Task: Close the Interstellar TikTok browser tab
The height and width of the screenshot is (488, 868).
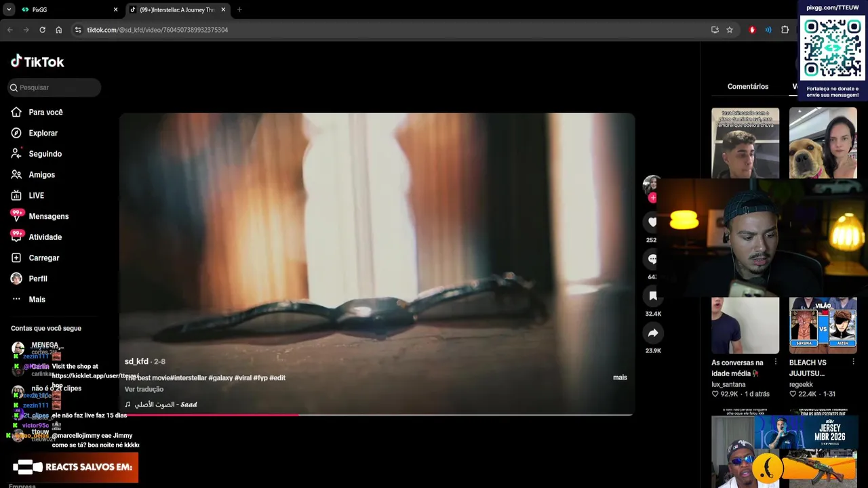Action: 222,9
